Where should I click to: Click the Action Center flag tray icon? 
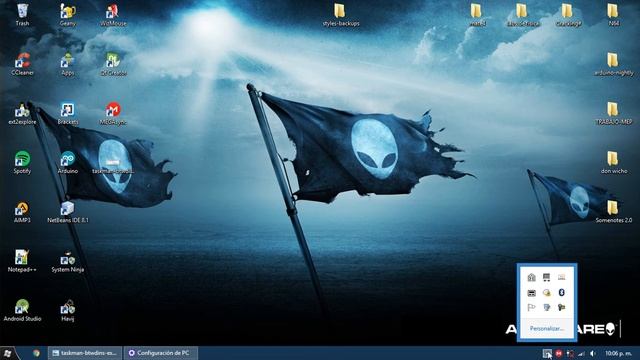pyautogui.click(x=531, y=307)
